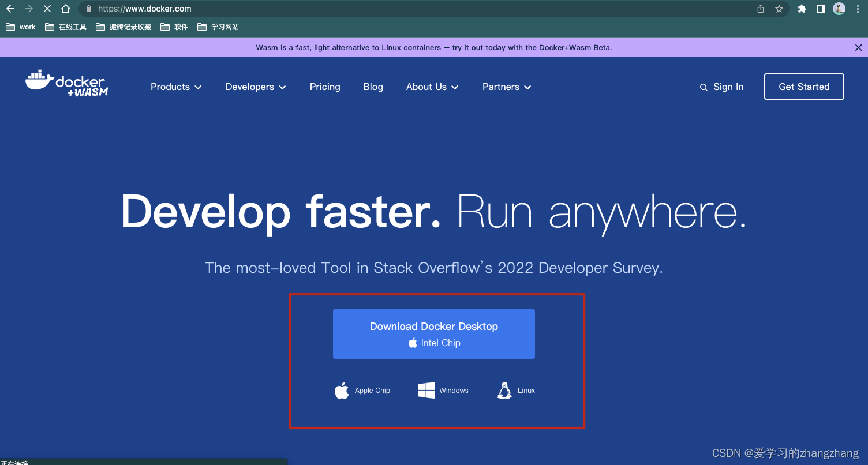Open the work bookmarks folder
Image resolution: width=868 pixels, height=465 pixels.
click(21, 27)
